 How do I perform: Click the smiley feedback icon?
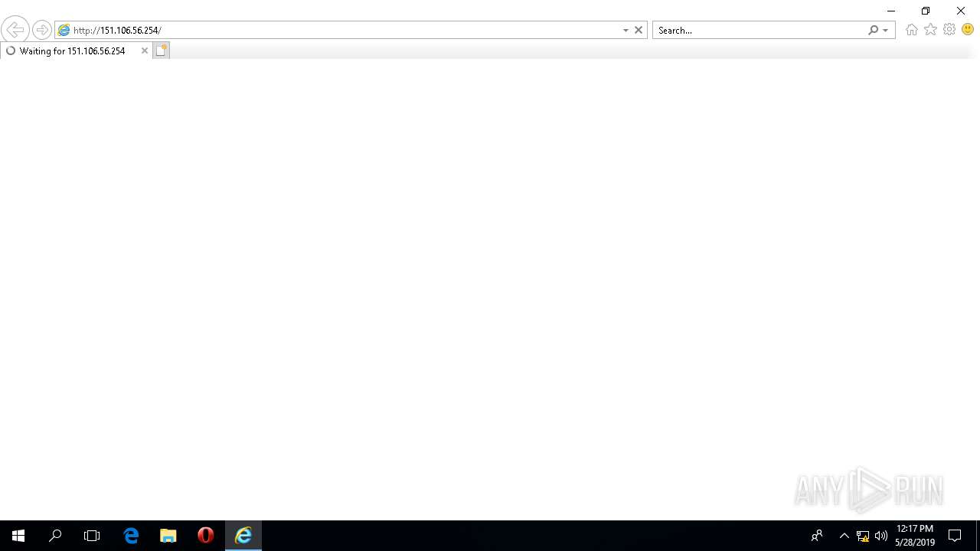(x=968, y=29)
